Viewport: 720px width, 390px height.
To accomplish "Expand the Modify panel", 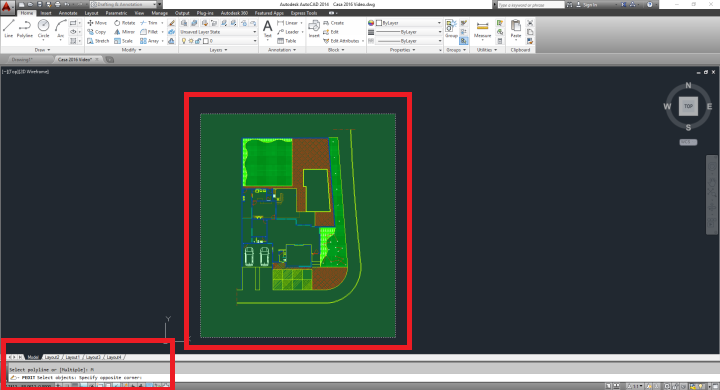I will [x=131, y=50].
